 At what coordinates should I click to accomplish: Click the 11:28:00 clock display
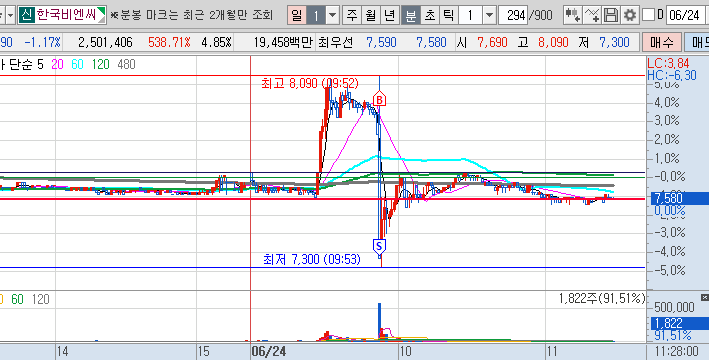676,351
